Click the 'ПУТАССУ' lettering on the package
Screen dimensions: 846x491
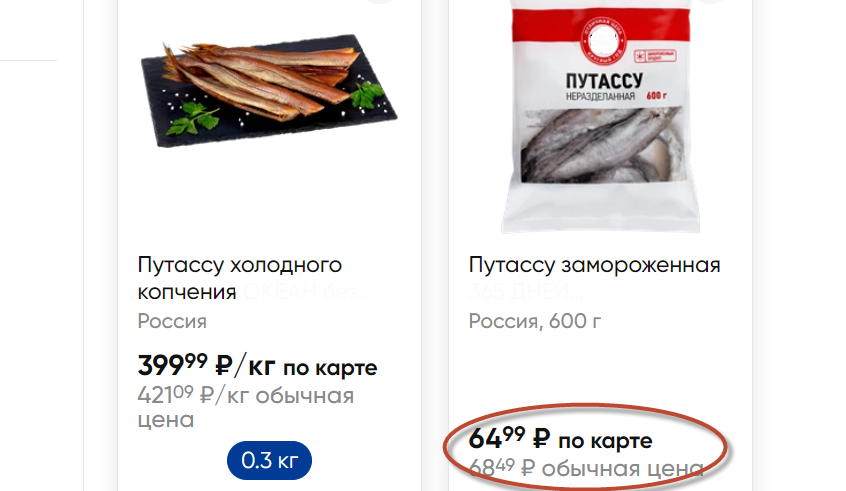click(x=604, y=81)
